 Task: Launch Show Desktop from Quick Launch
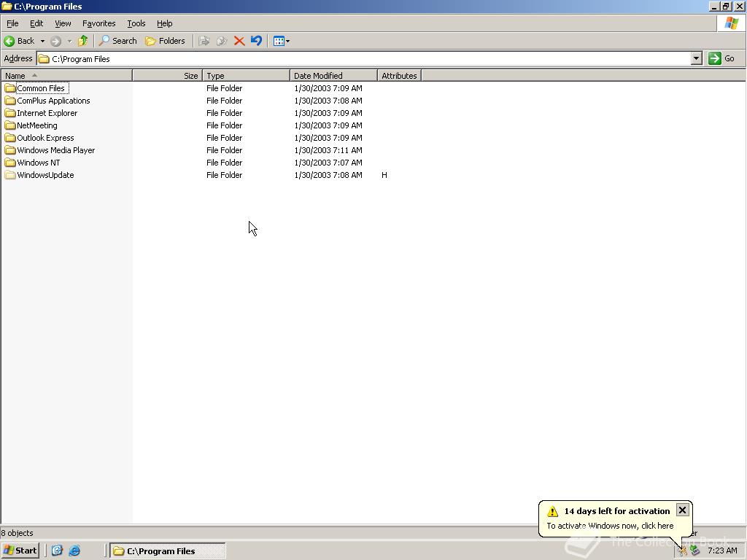coord(57,551)
